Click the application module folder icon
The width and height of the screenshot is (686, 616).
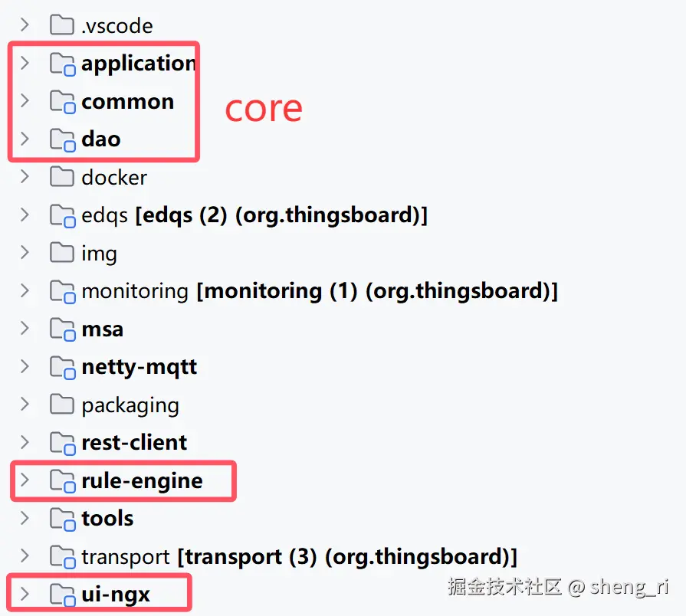[62, 64]
